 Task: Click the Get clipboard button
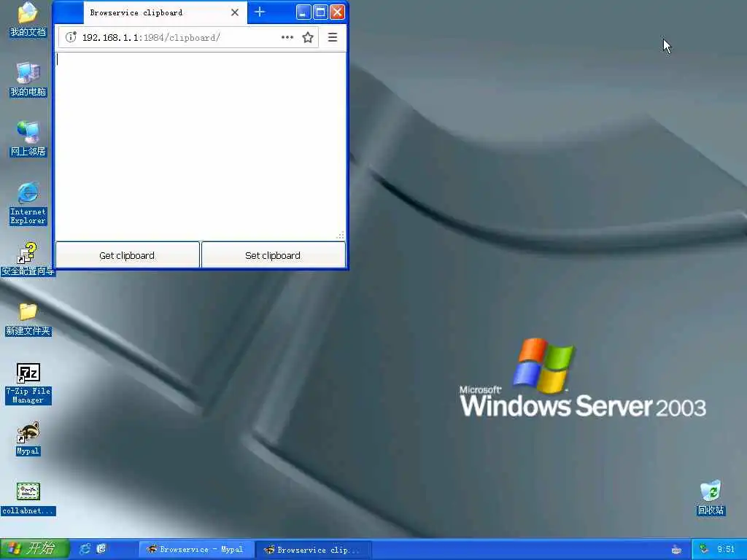(127, 255)
